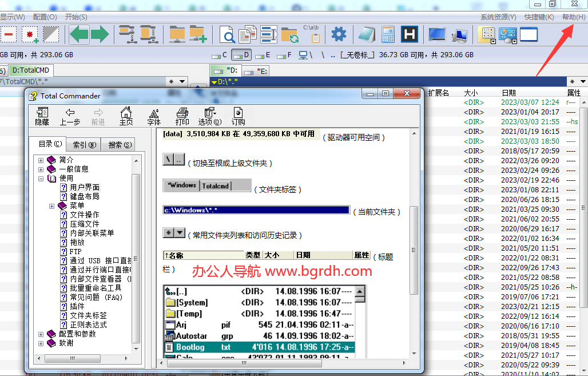The image size is (588, 376).
Task: Launch the calculator toolbar icon
Action: (x=388, y=34)
